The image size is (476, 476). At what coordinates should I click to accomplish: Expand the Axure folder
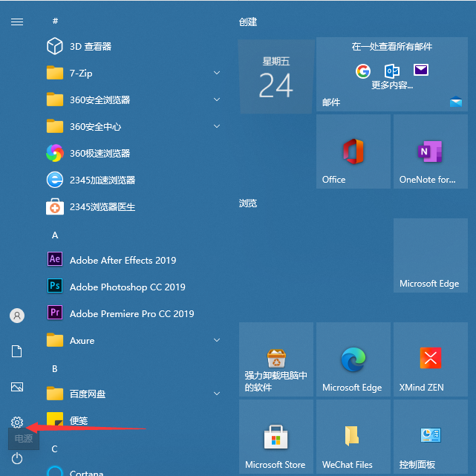pyautogui.click(x=217, y=340)
